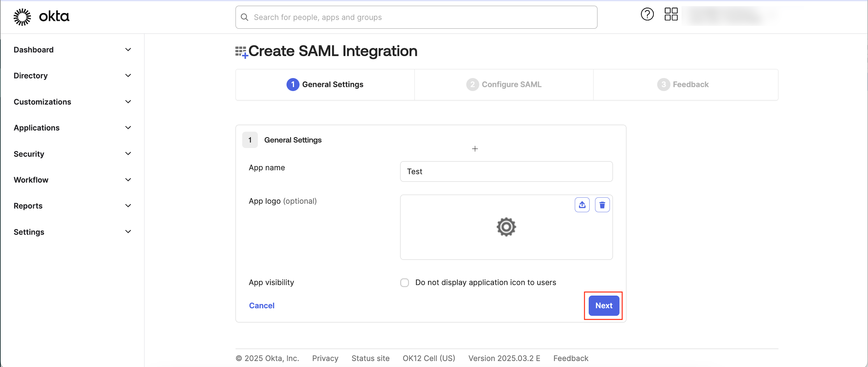Click the App name input field
This screenshot has width=868, height=367.
click(506, 171)
